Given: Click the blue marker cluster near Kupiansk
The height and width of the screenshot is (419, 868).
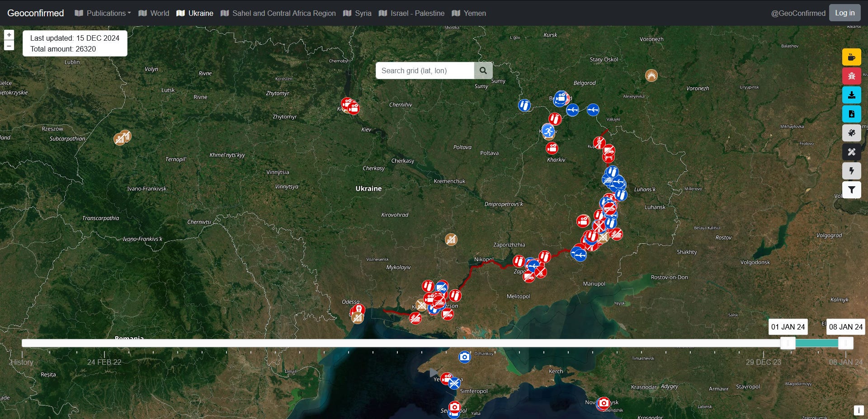Looking at the screenshot, I should 612,172.
